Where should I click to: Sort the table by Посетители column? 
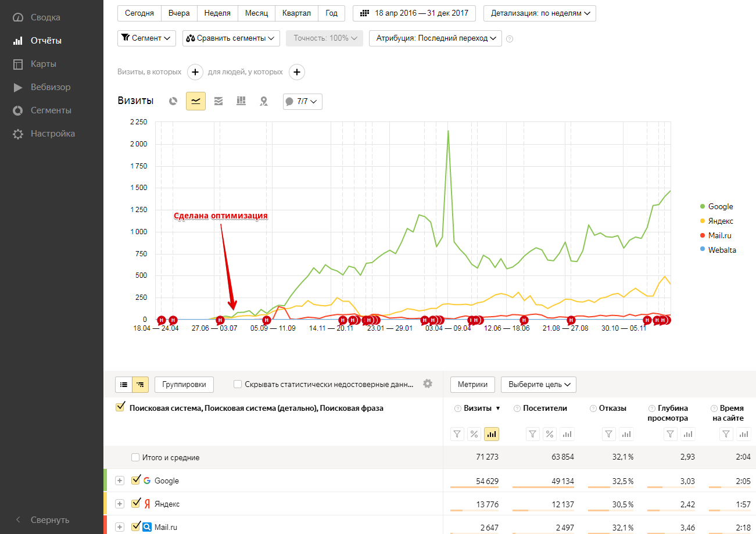(x=545, y=408)
